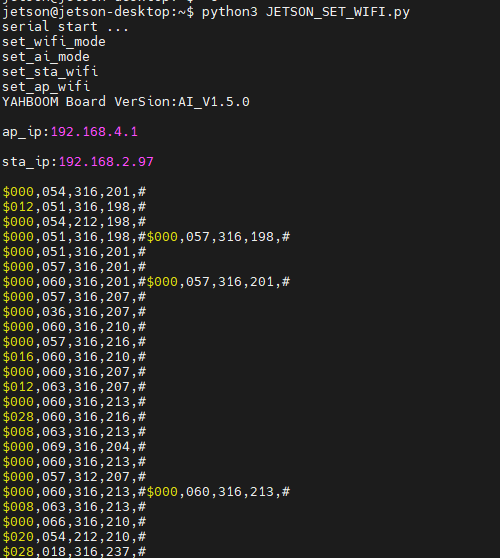Click data line '$000,057,316,207,#'
This screenshot has height=558, width=500.
click(74, 297)
